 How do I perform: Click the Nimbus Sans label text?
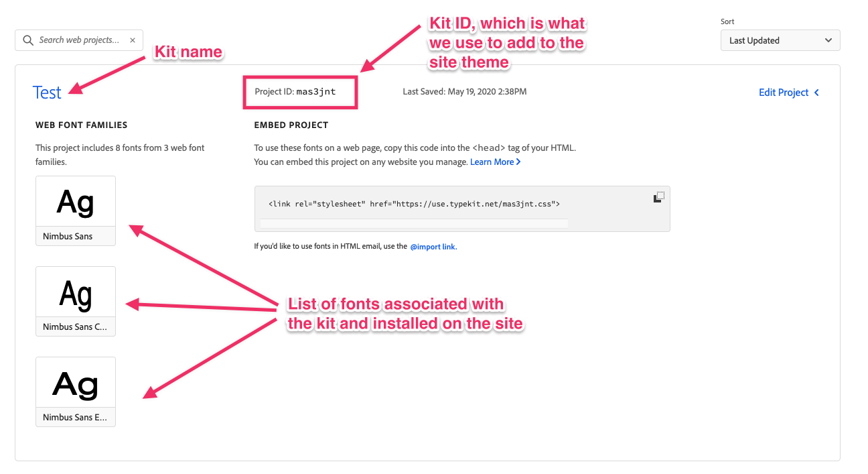[68, 236]
